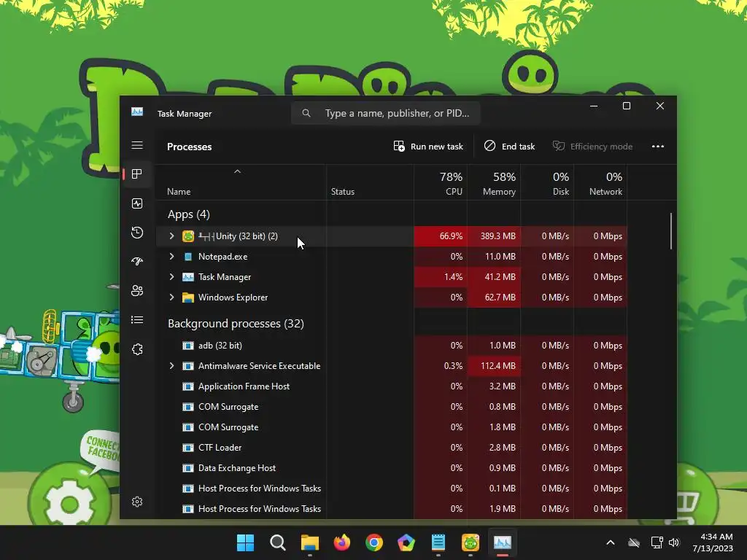Screen dimensions: 747x560
Task: Click Run new task button
Action: pos(428,147)
